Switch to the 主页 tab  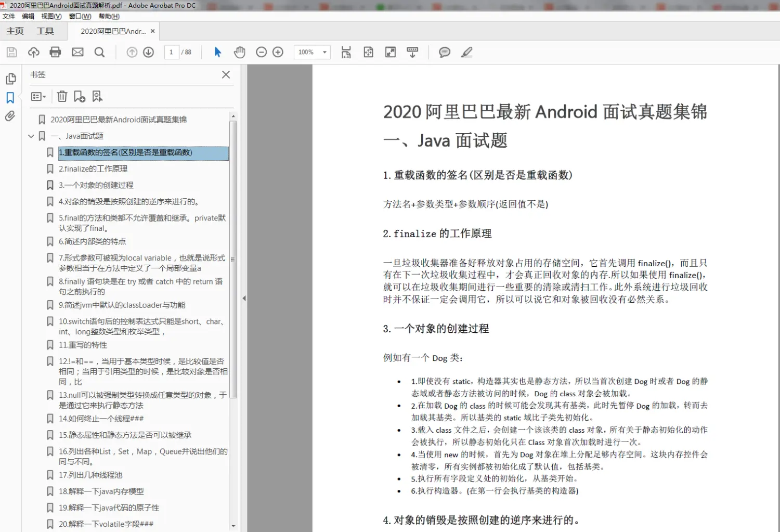[x=15, y=31]
